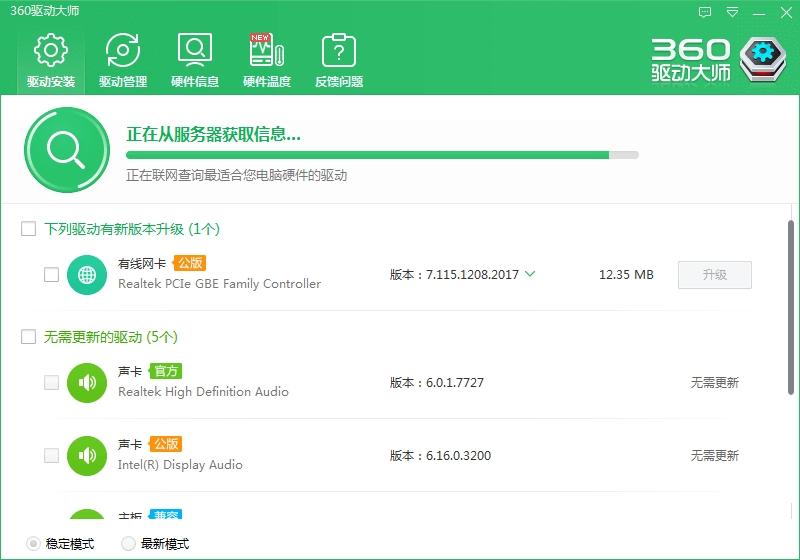Expand the version 7.115.1208.2017 dropdown arrow
The height and width of the screenshot is (560, 800).
click(x=531, y=274)
